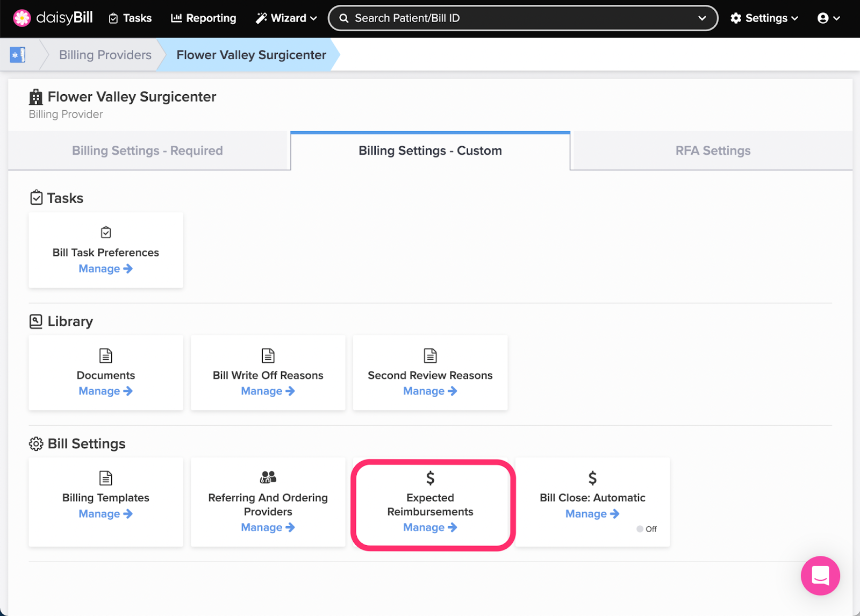
Task: Manage Referring And Ordering Providers
Action: coord(268,527)
